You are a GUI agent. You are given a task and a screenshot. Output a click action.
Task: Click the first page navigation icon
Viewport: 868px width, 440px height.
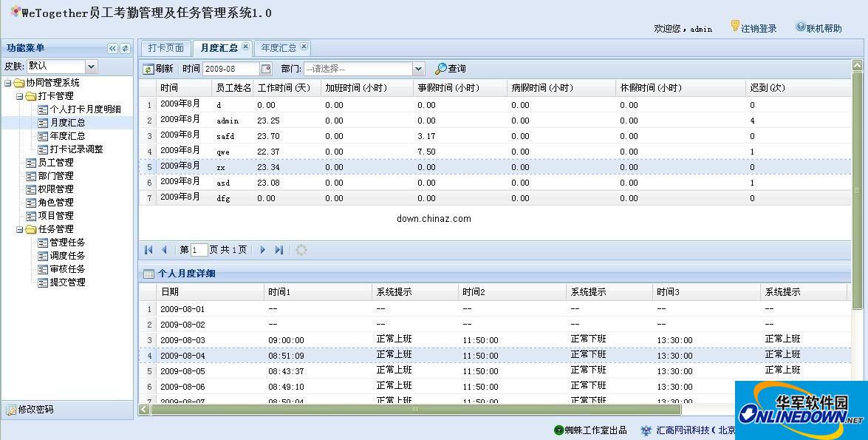click(x=147, y=250)
